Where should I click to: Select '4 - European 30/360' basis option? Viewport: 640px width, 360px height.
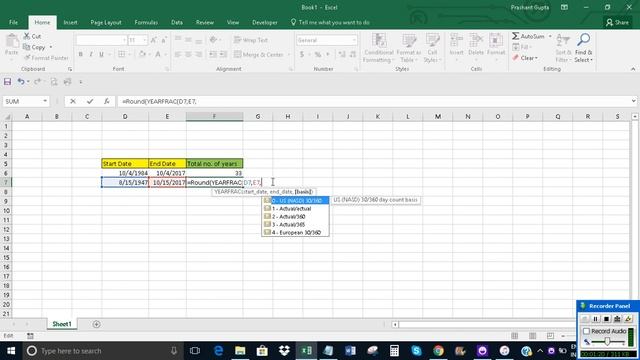pos(296,232)
